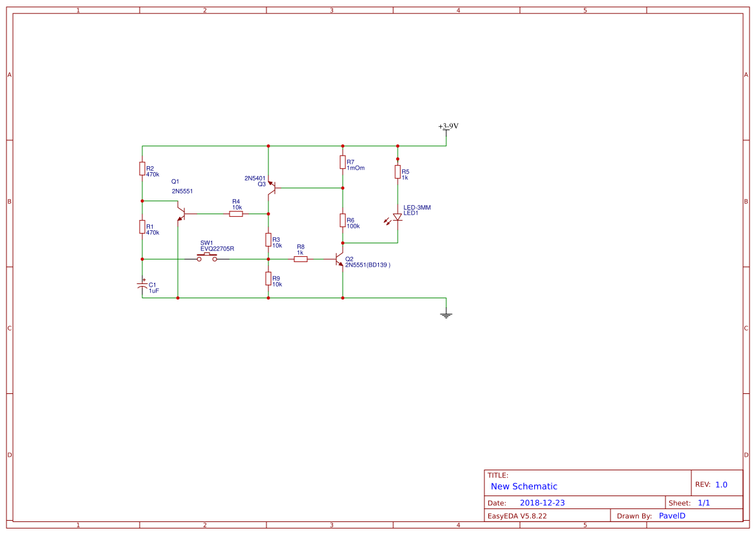Click the Sheet value 1/1
This screenshot has width=756, height=535.
[704, 503]
